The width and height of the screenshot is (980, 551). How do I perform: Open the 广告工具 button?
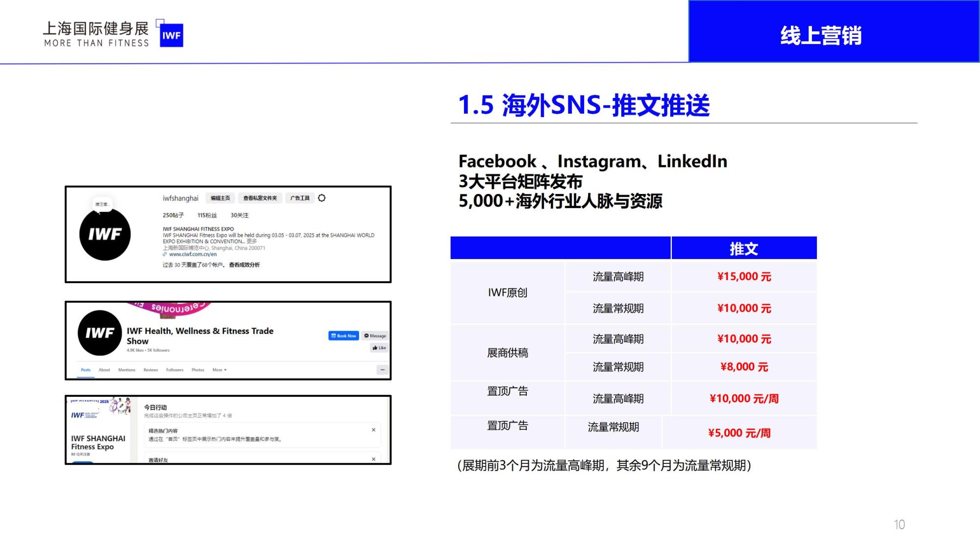pos(300,198)
